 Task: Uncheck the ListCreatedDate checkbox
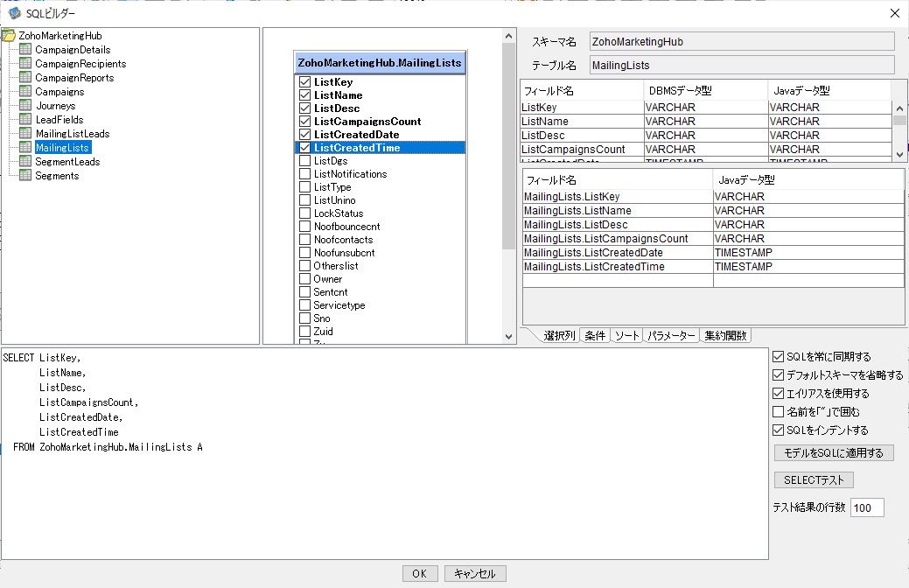(x=305, y=135)
